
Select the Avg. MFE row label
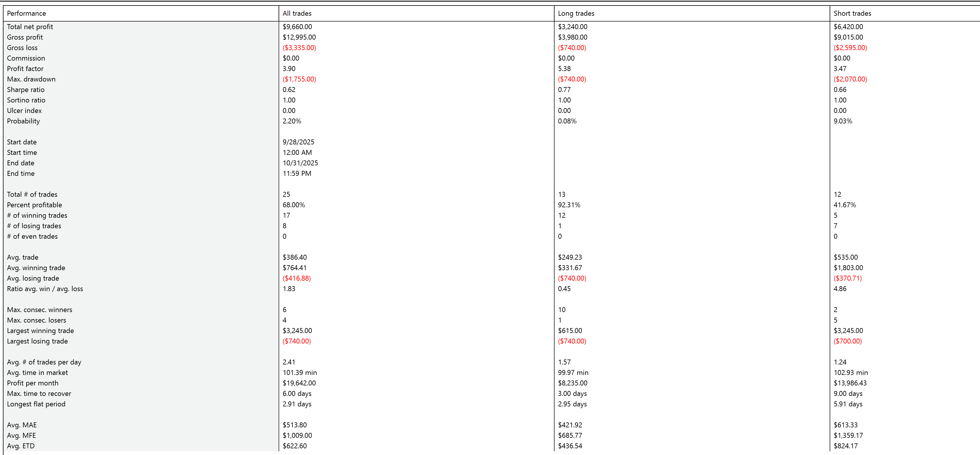(21, 435)
